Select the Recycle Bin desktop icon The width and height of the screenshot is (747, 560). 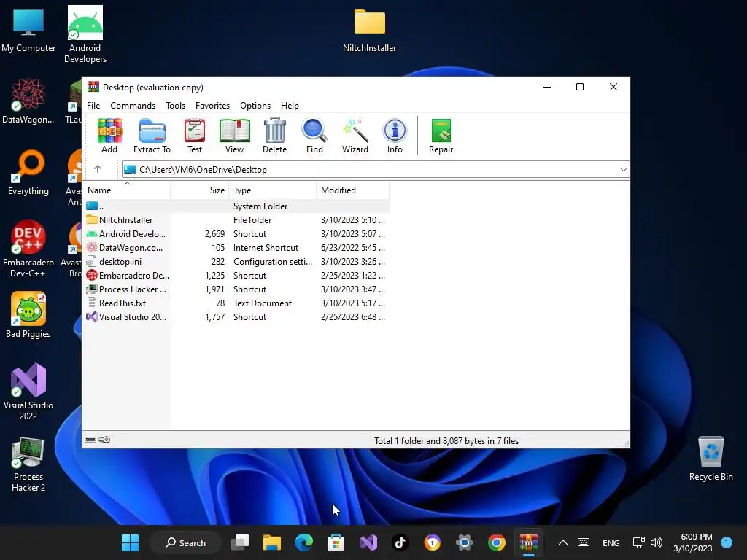coord(711,459)
